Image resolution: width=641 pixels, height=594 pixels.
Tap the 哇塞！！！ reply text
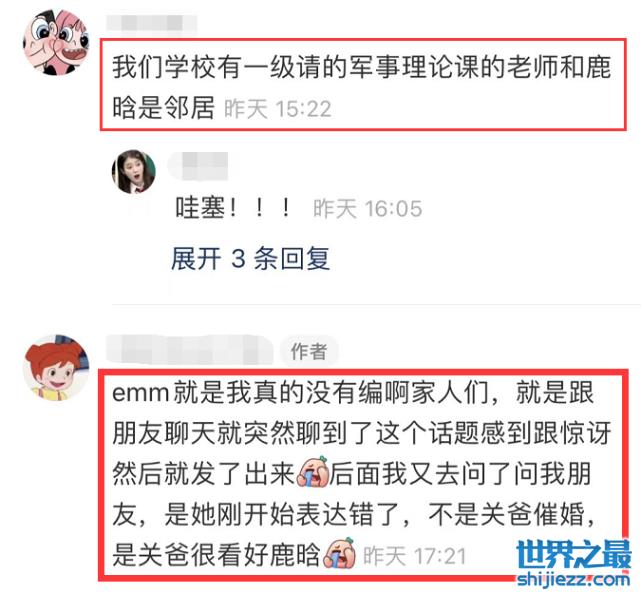click(x=233, y=208)
